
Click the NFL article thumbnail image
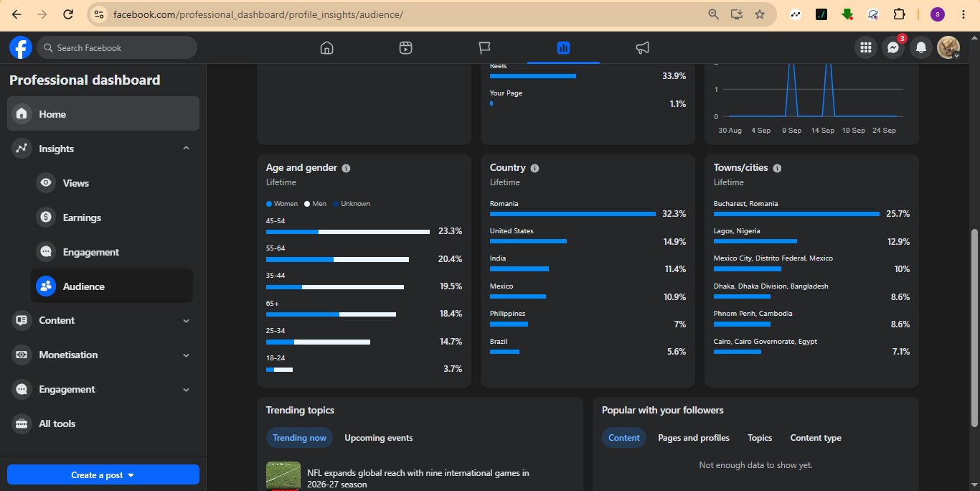(x=283, y=476)
